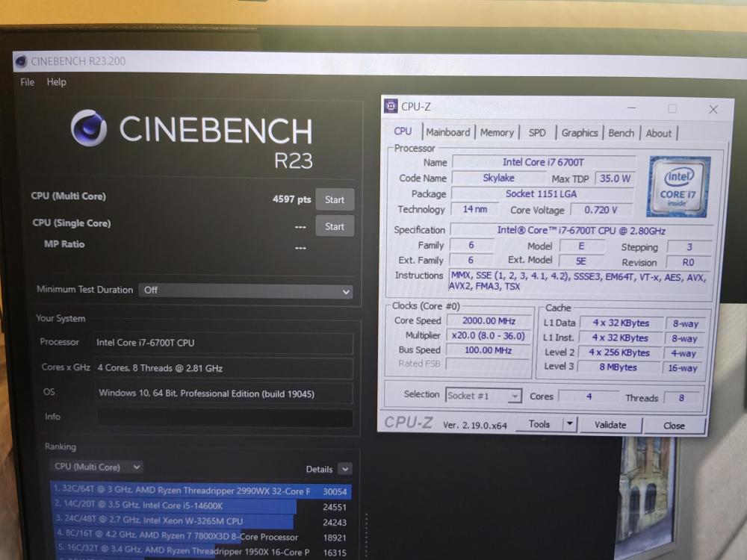Start the CPU (Multi Core) test
This screenshot has height=560, width=747.
[335, 199]
